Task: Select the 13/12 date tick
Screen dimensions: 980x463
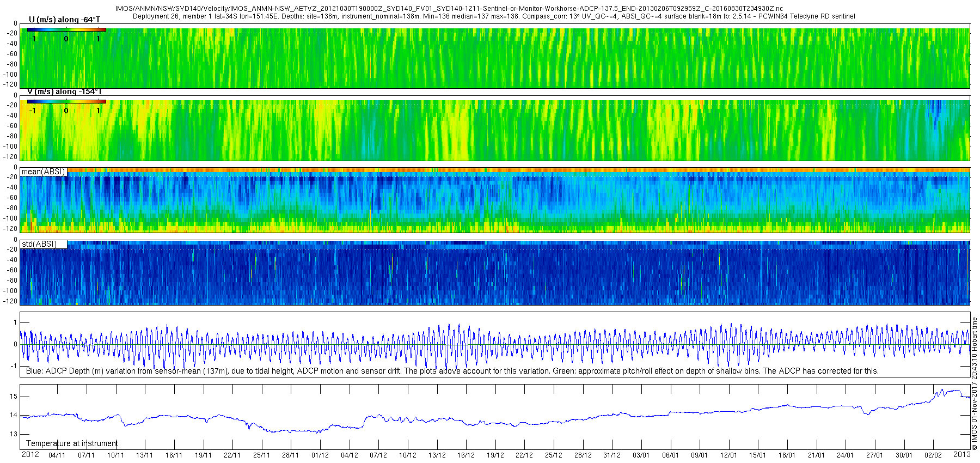Action: pyautogui.click(x=437, y=455)
